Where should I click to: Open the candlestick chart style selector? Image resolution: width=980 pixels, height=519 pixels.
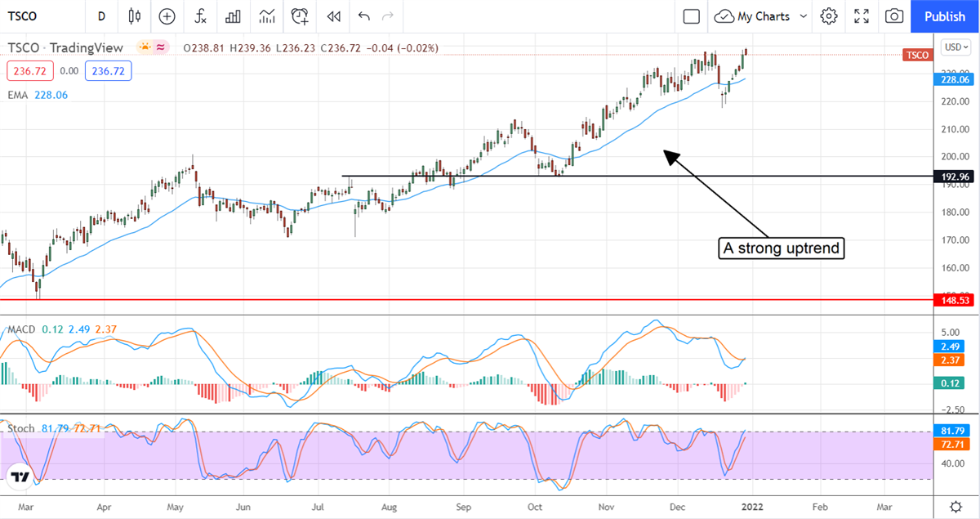pyautogui.click(x=135, y=16)
